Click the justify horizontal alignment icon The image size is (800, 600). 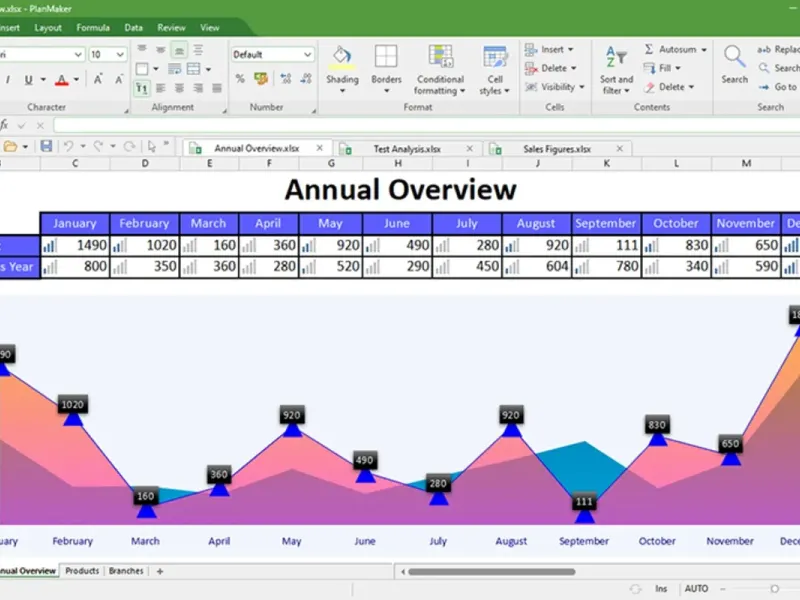tap(217, 88)
